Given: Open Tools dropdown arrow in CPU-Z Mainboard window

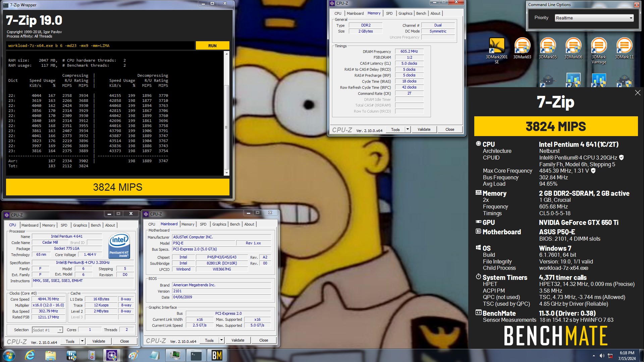Looking at the screenshot, I should pyautogui.click(x=221, y=340).
